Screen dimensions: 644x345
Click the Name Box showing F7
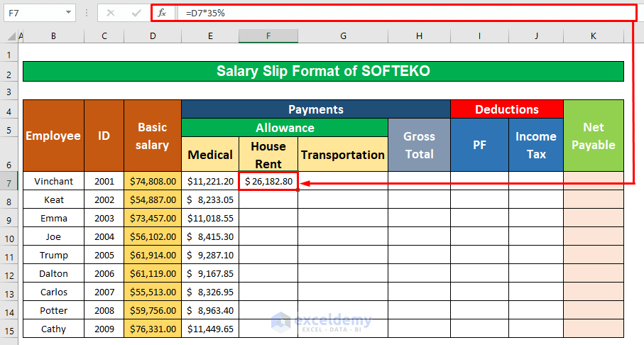(32, 13)
